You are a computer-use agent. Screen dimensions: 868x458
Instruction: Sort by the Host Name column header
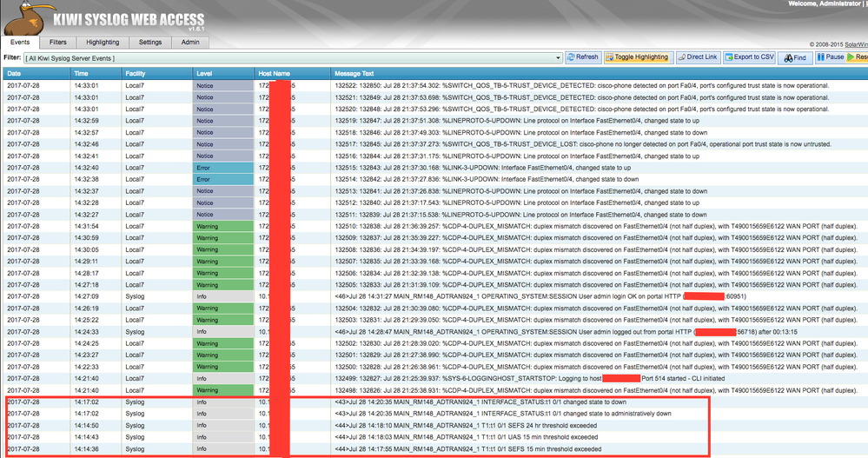[292, 74]
